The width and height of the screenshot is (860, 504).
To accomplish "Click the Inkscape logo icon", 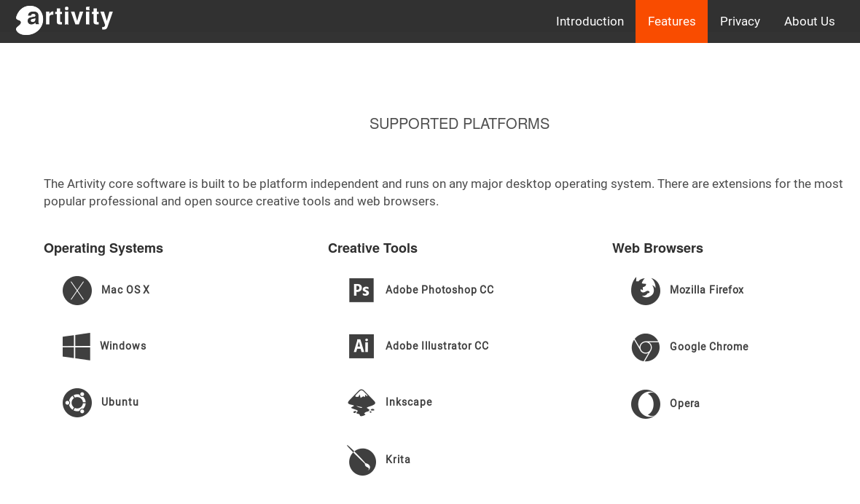I will tap(361, 403).
